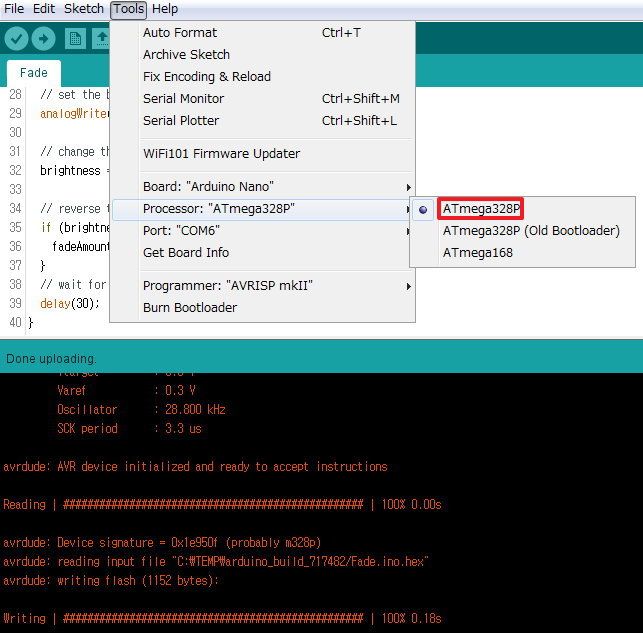The width and height of the screenshot is (643, 633).
Task: Click the closing brace on line 37
Action: (42, 266)
